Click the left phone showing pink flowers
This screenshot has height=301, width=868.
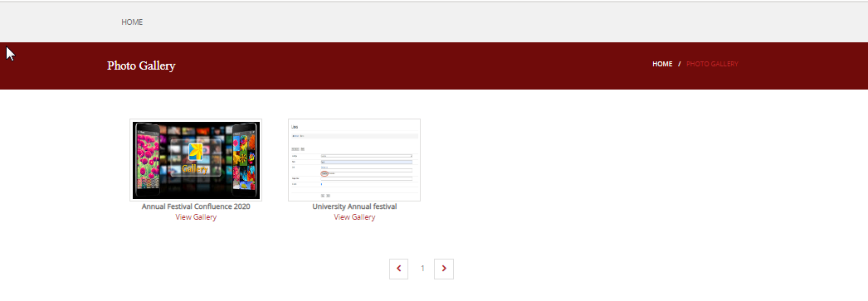pyautogui.click(x=147, y=159)
